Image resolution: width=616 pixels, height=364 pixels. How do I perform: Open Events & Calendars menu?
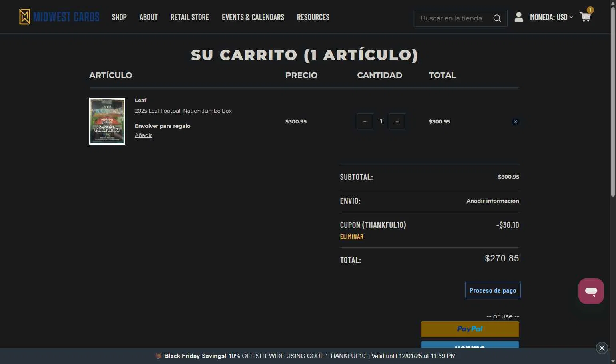pos(253,17)
